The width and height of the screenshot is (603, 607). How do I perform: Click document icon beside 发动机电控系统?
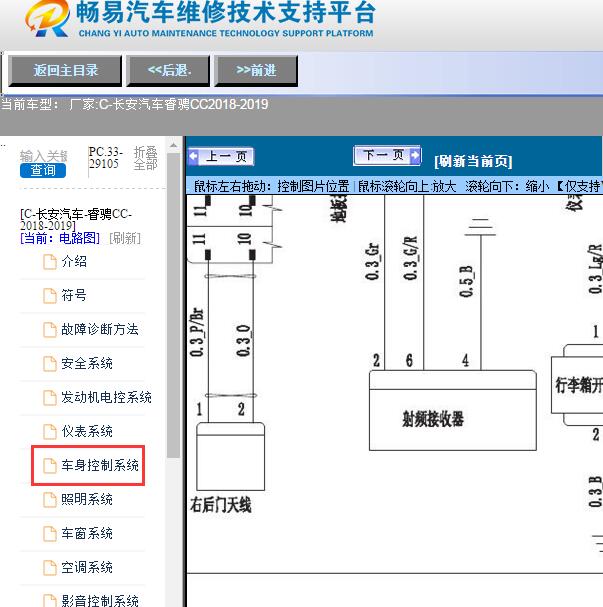pos(50,397)
